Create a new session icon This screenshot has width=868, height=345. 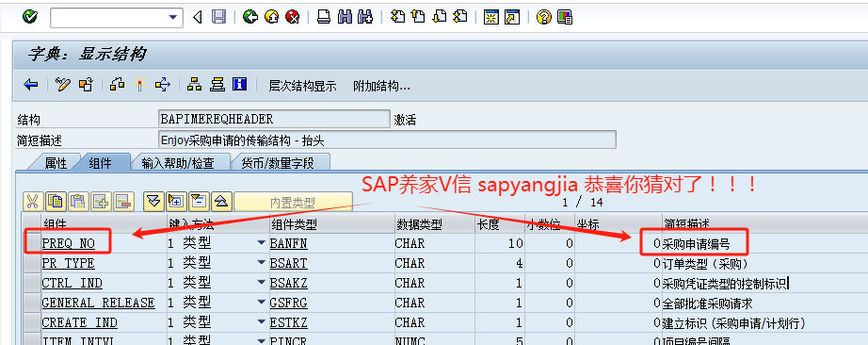click(491, 17)
